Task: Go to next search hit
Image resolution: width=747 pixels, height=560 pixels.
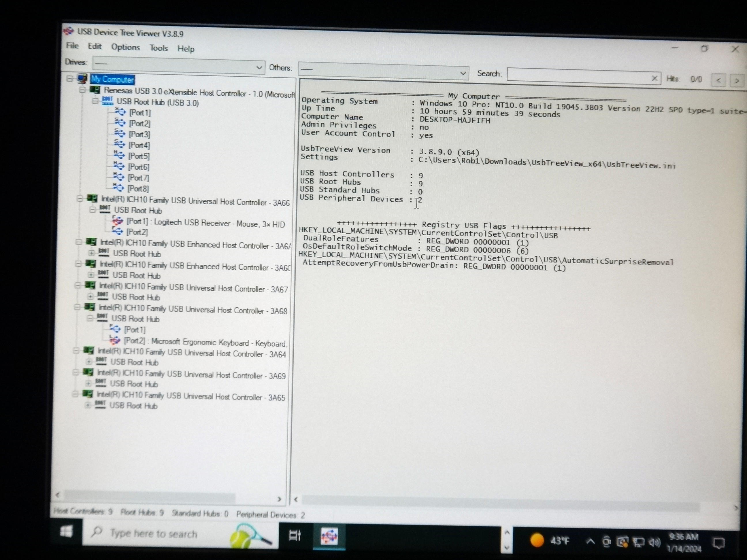Action: point(737,81)
